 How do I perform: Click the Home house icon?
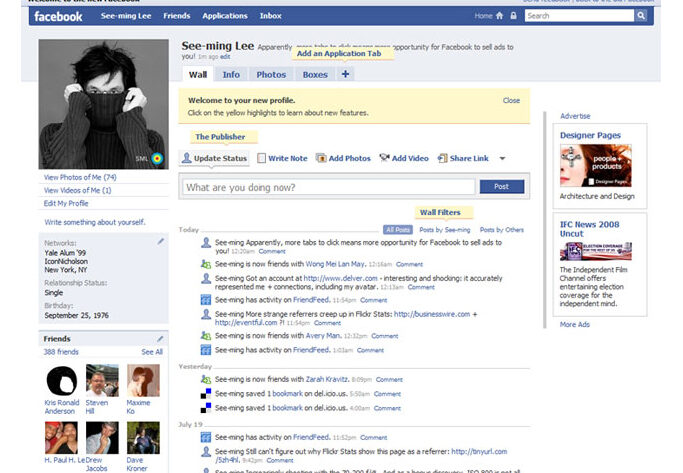[x=499, y=16]
